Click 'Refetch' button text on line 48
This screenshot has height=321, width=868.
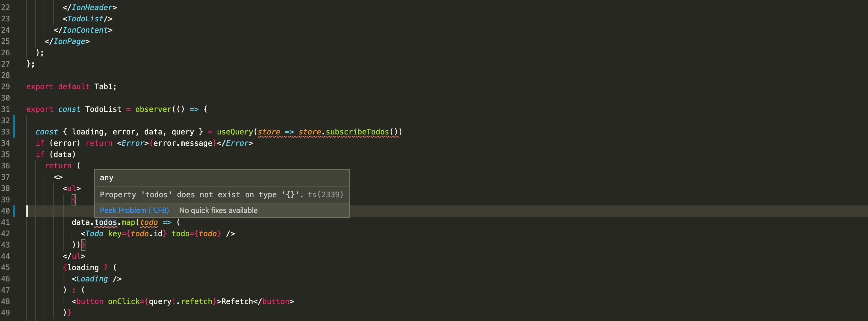point(237,302)
